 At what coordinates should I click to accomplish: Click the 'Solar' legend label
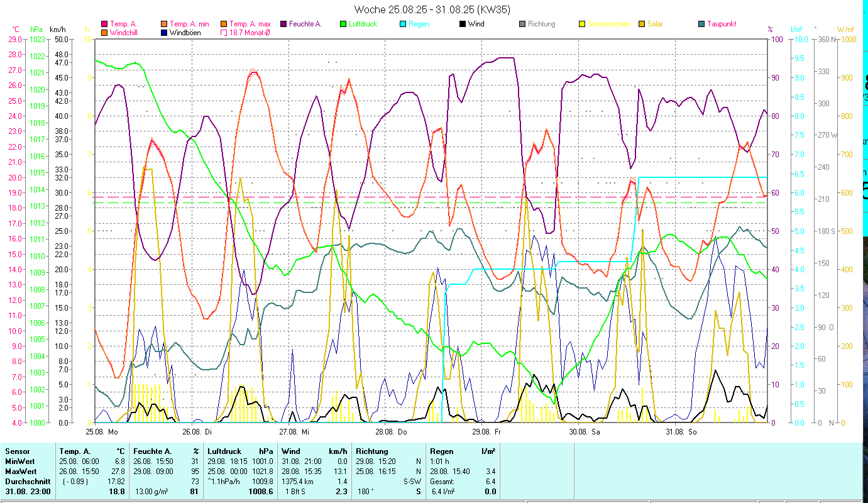pos(656,24)
